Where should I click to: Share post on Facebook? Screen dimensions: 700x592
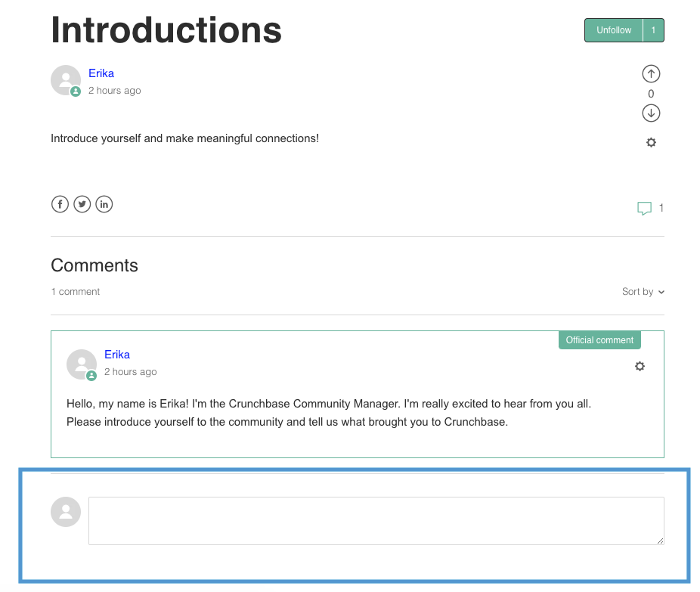click(x=60, y=204)
